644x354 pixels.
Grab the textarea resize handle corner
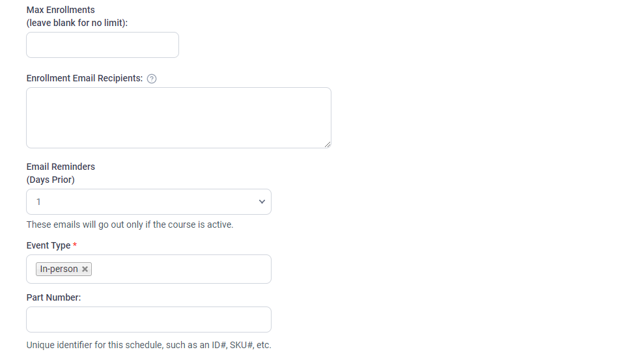[x=328, y=144]
